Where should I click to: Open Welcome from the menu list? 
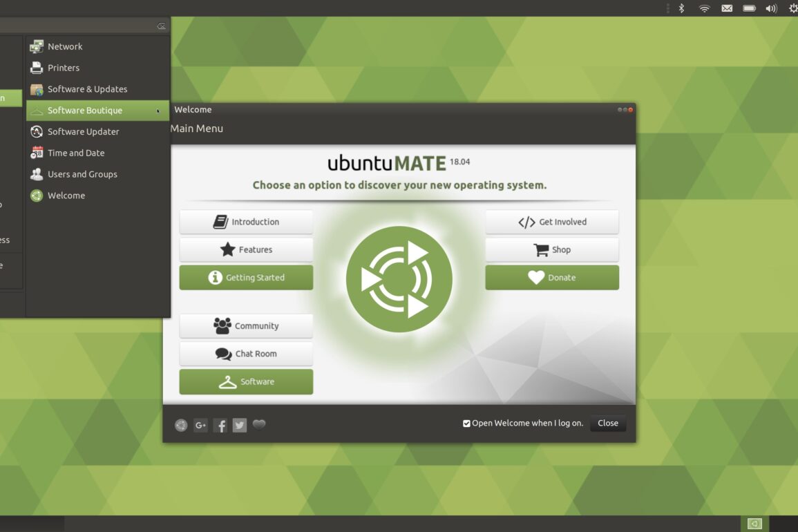(x=97, y=196)
